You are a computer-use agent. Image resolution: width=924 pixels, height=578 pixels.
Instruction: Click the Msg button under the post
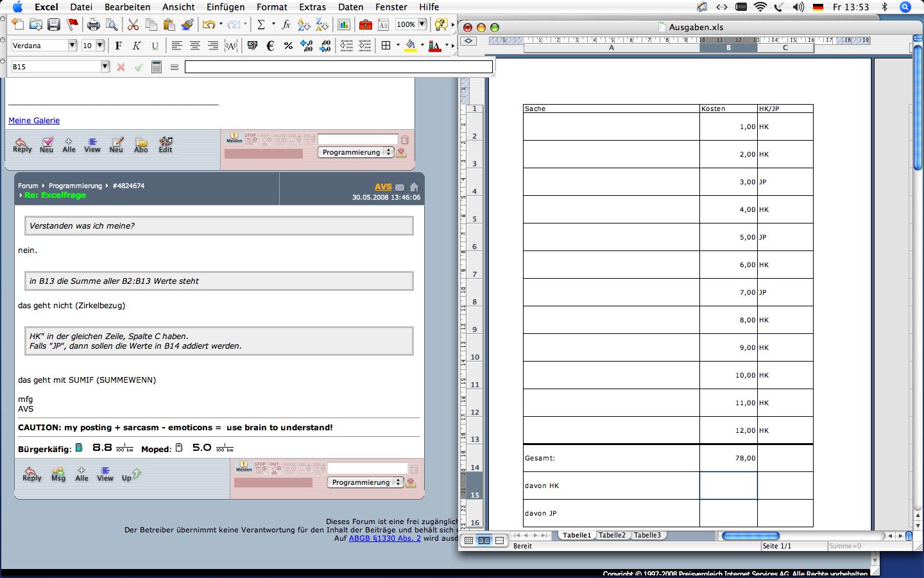(x=58, y=474)
